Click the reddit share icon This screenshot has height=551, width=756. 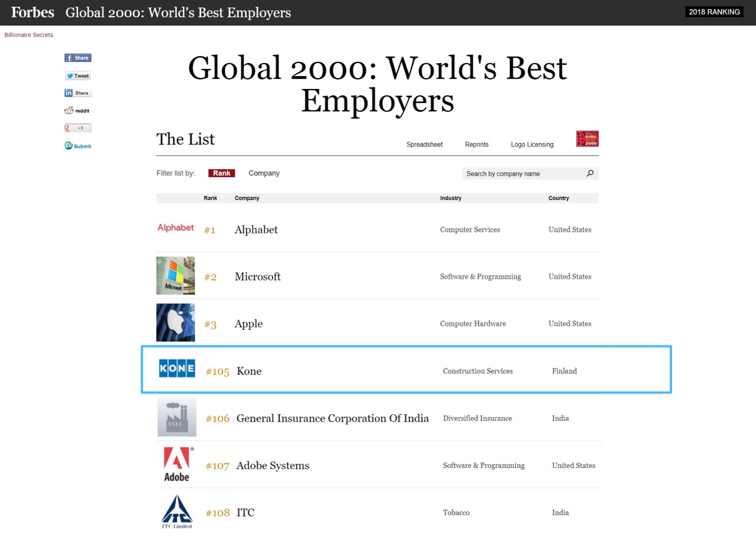(x=77, y=111)
